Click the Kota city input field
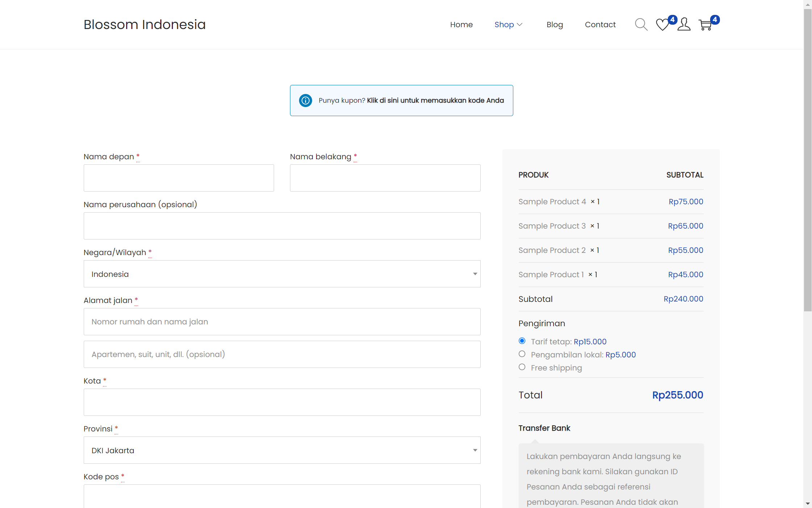 [x=282, y=402]
